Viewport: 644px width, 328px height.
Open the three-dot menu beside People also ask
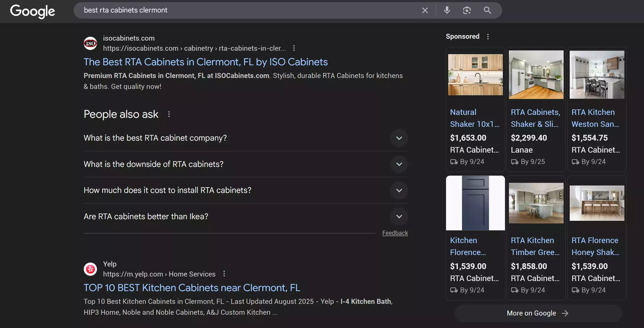click(x=169, y=114)
